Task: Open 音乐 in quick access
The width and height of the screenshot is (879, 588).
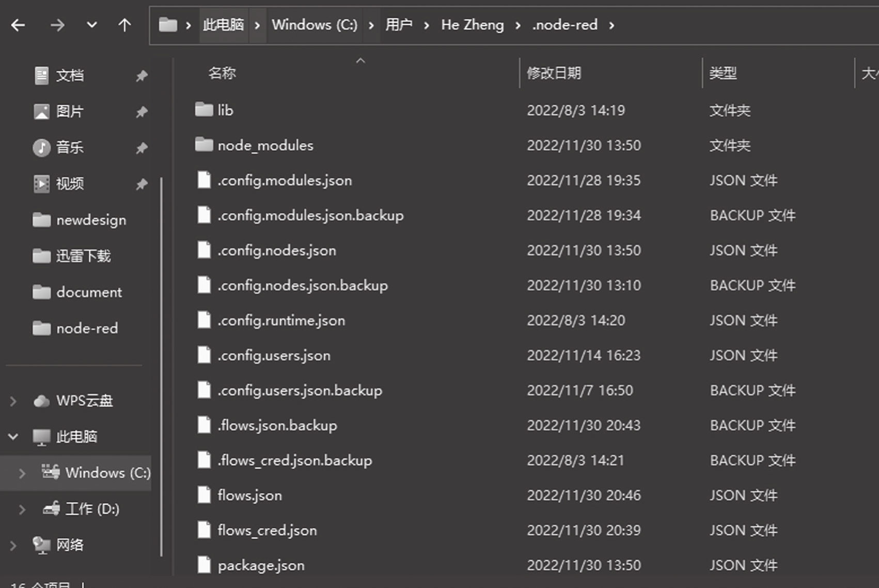Action: [x=70, y=148]
